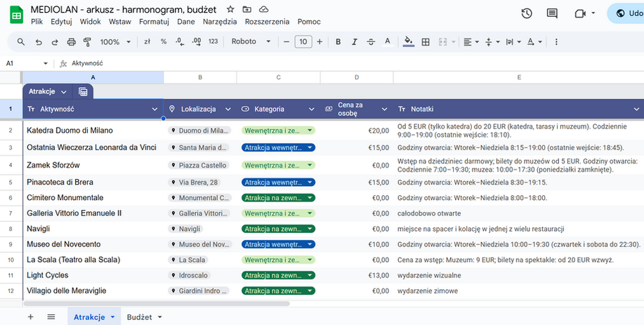Increase font size plus button
644x325 pixels.
point(320,41)
